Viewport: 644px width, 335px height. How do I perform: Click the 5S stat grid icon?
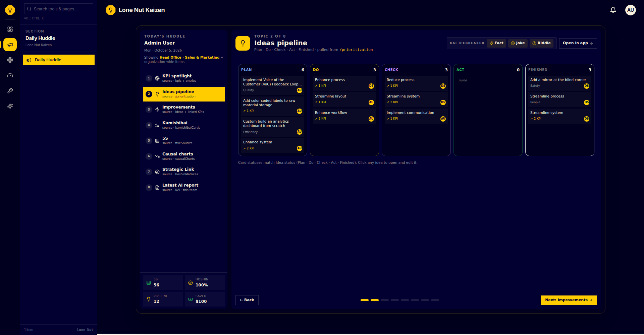[149, 283]
